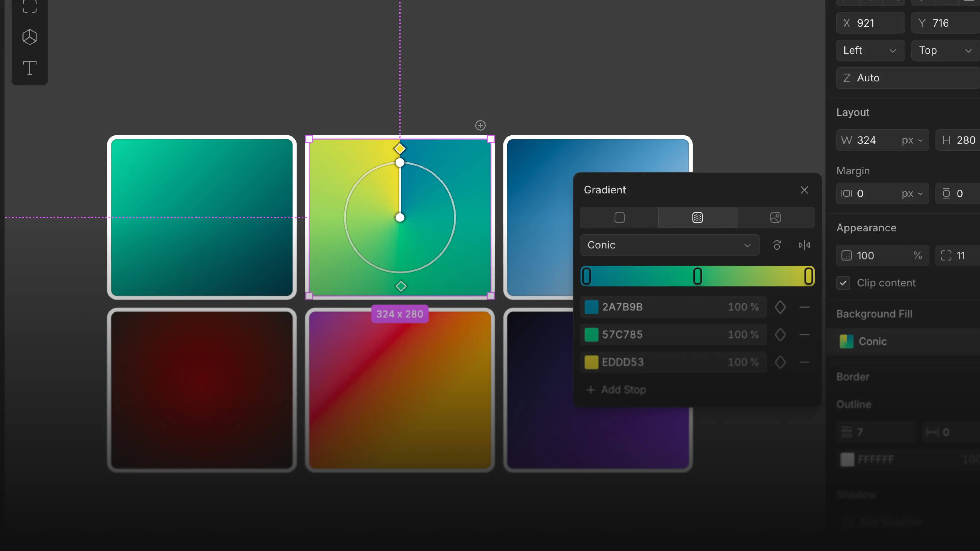980x551 pixels.
Task: Remove the 57C785 gradient stop
Action: click(x=804, y=335)
